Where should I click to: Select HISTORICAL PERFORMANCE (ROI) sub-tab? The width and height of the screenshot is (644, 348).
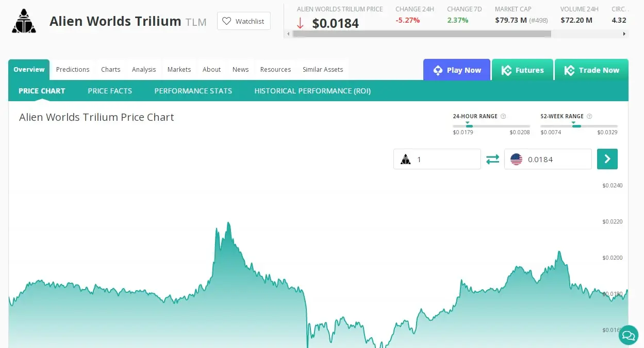point(312,91)
